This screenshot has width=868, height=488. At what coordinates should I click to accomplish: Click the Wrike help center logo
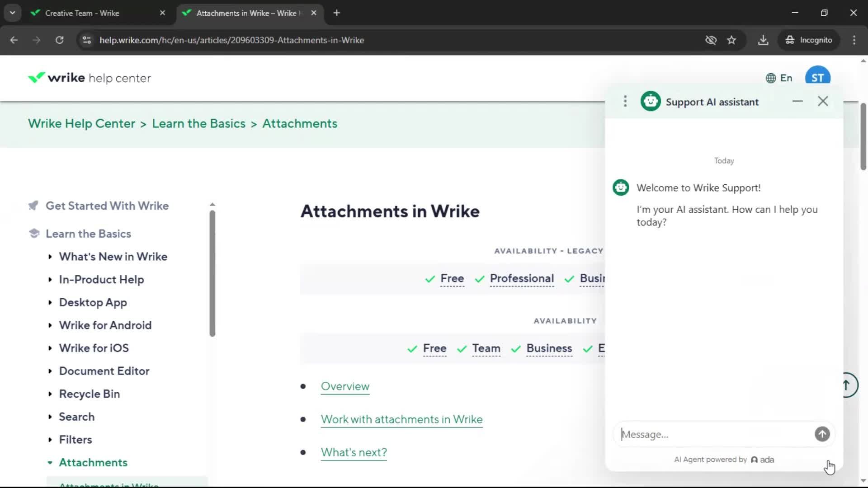point(90,78)
